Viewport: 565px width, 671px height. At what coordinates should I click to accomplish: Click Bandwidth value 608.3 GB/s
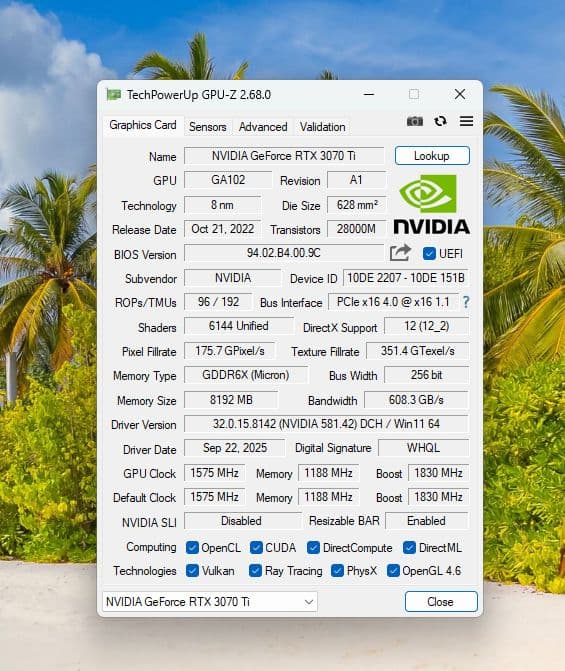click(x=416, y=400)
